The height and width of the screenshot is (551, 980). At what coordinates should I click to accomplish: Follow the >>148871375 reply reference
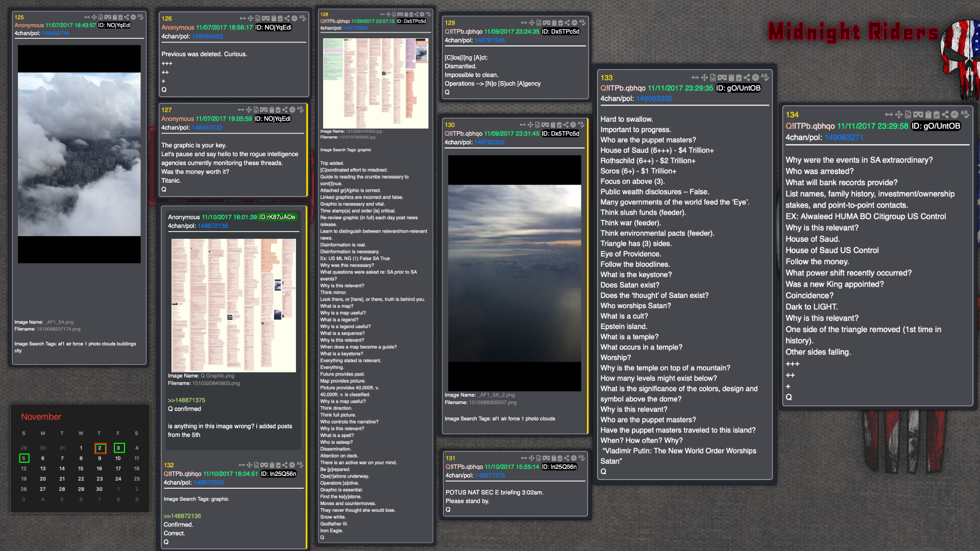pyautogui.click(x=186, y=400)
